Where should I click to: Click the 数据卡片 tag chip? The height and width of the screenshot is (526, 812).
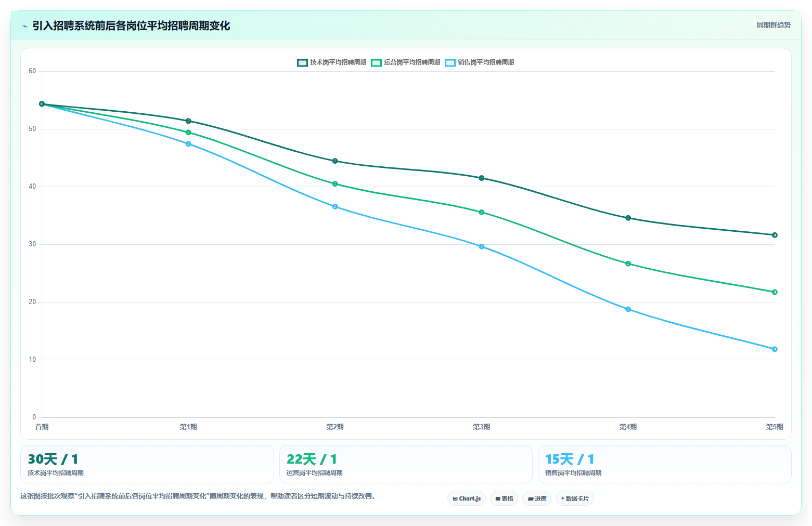click(575, 498)
